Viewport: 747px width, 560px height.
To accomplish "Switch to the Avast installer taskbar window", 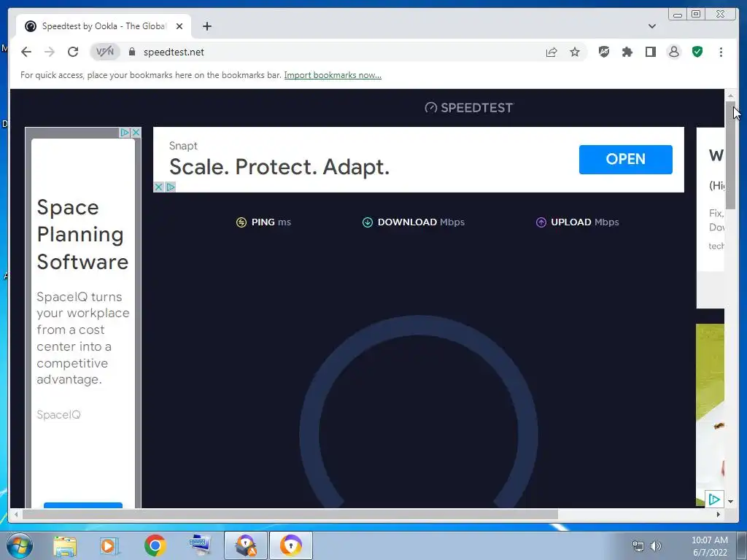I will pos(246,545).
